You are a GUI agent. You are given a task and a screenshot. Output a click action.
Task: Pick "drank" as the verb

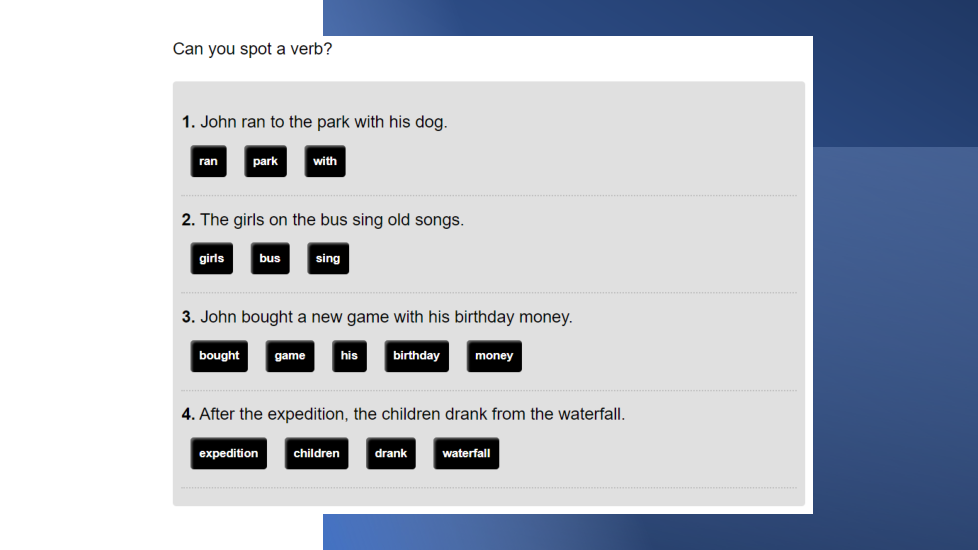391,453
